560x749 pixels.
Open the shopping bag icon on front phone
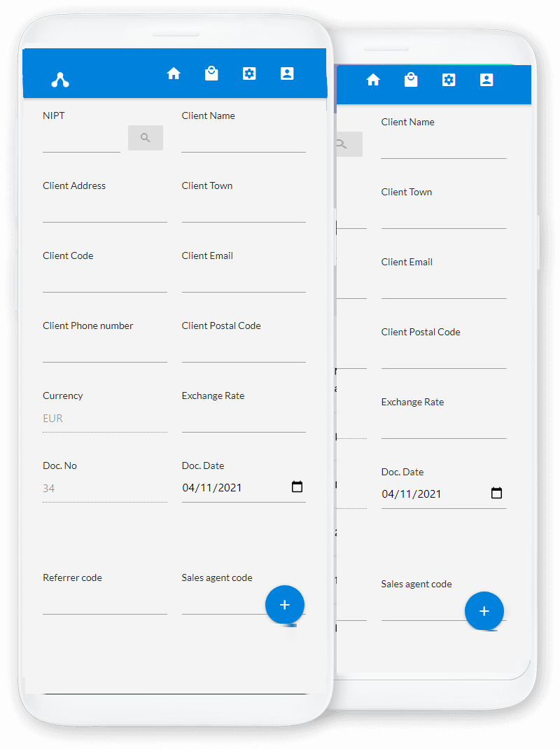(x=211, y=73)
